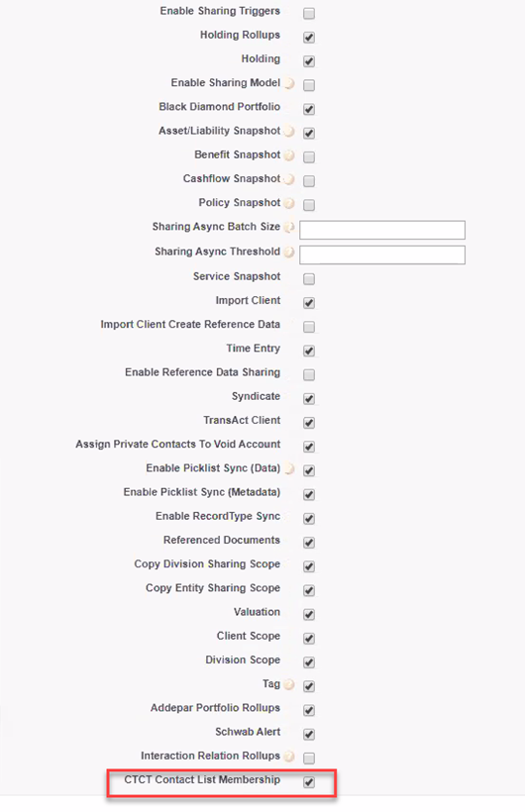This screenshot has width=525, height=812.
Task: Uncheck the Black Diamond Portfolio checkbox
Action: click(309, 109)
